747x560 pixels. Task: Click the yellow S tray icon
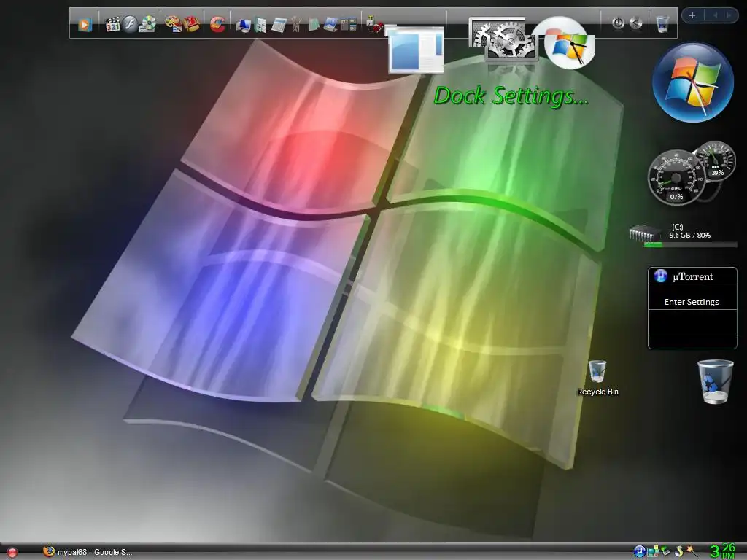click(679, 551)
